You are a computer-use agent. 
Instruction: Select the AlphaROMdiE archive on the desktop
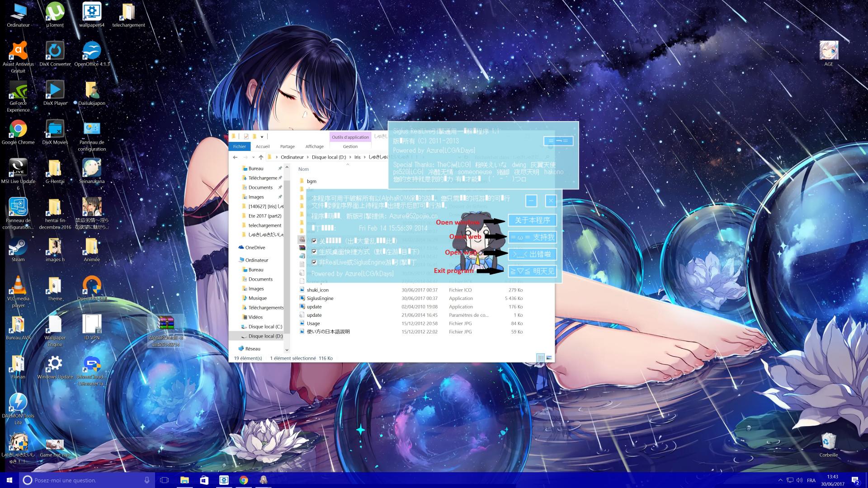point(166,331)
